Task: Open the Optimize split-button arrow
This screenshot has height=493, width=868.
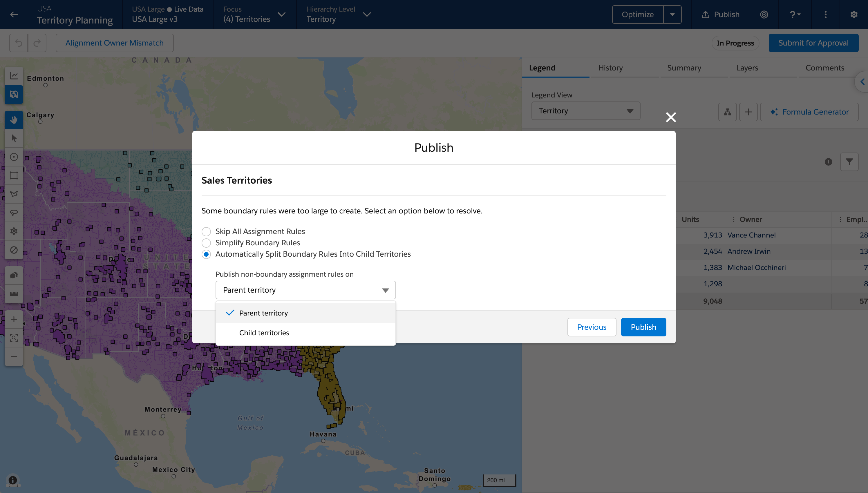Action: pyautogui.click(x=672, y=14)
